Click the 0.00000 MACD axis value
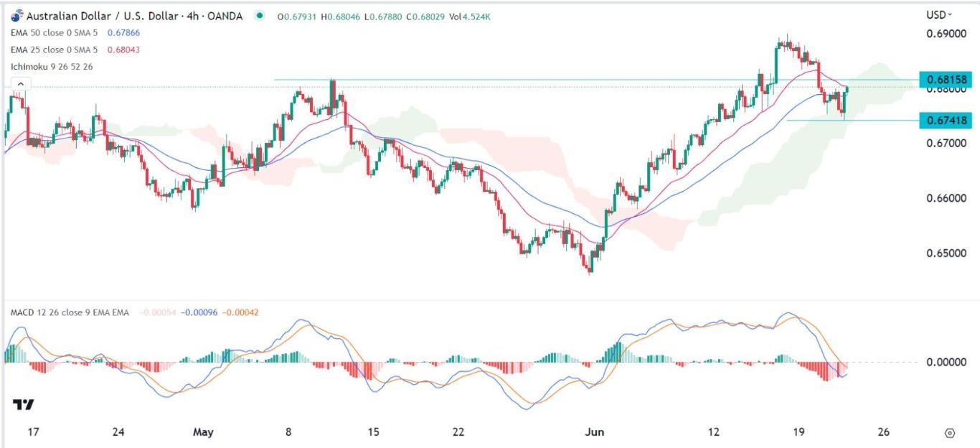The width and height of the screenshot is (980, 448). click(x=944, y=362)
